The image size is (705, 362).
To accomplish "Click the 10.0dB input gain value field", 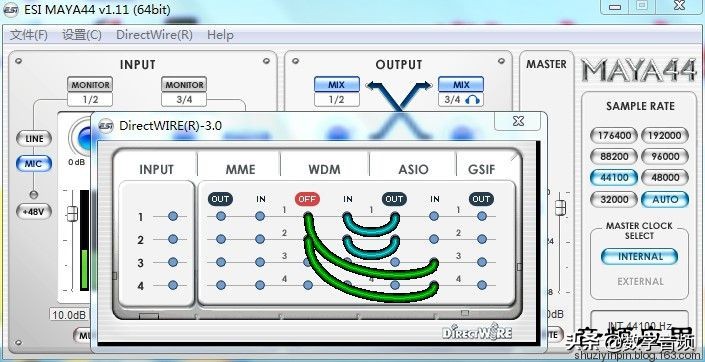I will (70, 314).
